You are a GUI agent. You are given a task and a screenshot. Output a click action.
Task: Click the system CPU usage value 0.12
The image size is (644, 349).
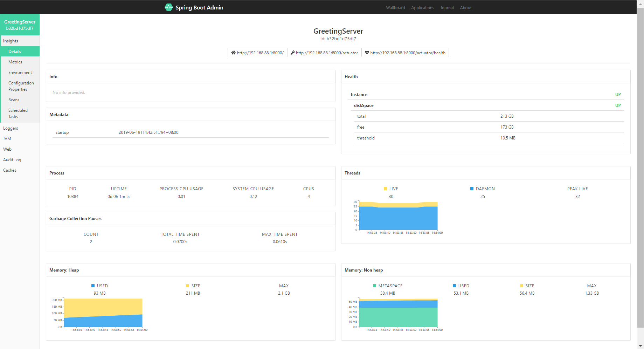[253, 197]
